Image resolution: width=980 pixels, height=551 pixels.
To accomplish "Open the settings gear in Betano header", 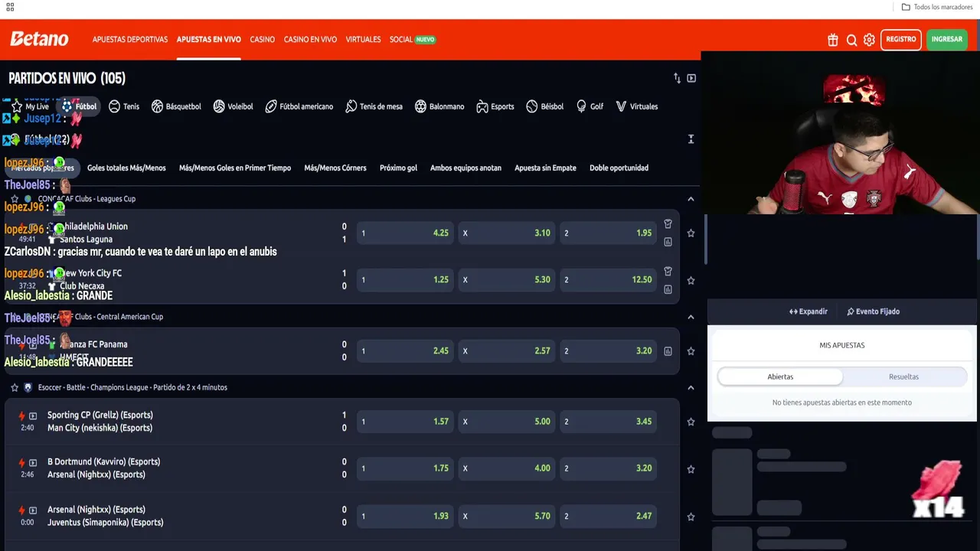I will click(x=869, y=40).
